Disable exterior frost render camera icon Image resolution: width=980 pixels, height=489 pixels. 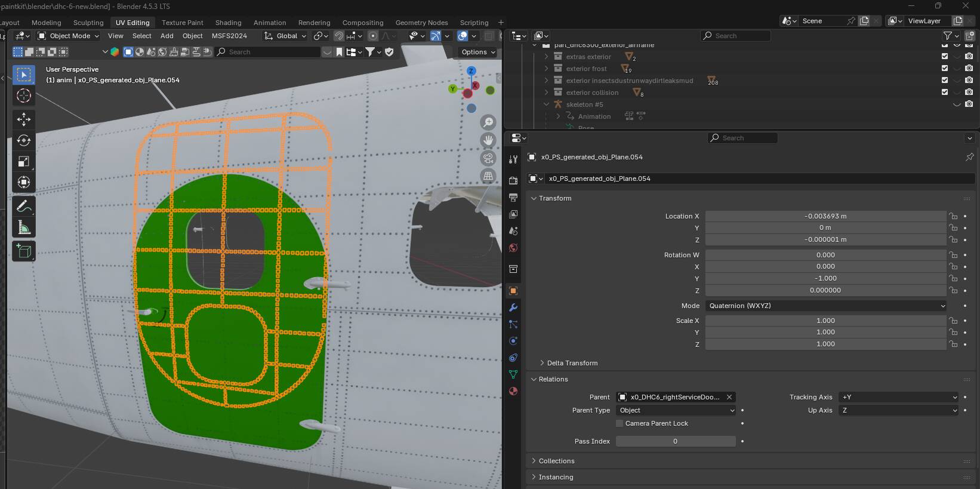[x=969, y=68]
